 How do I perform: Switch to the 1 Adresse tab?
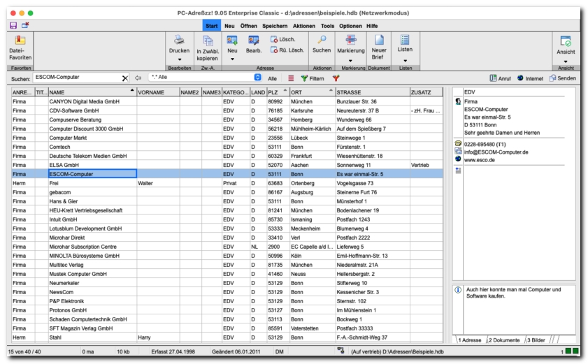(x=470, y=340)
